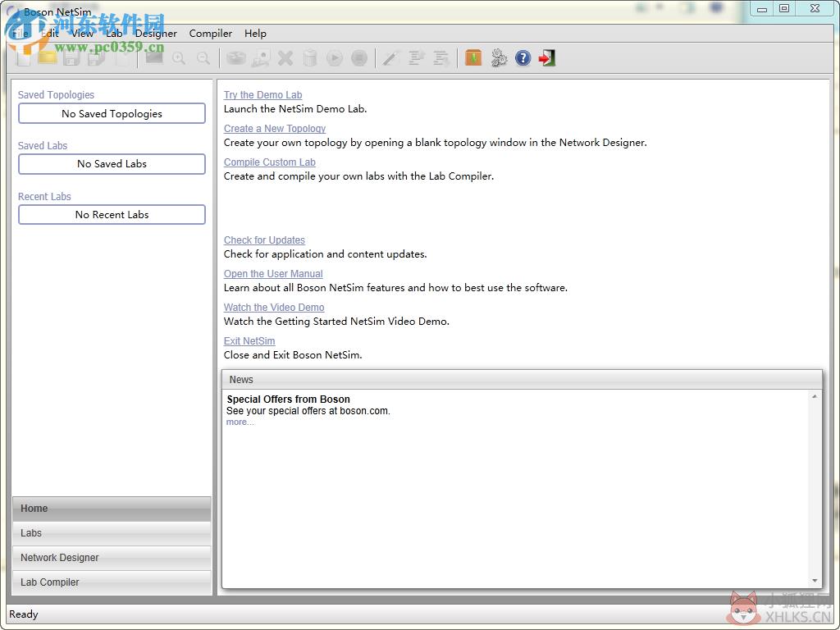Screen dimensions: 840x630
Task: Minimize the Boson NetSim window
Action: tap(762, 8)
